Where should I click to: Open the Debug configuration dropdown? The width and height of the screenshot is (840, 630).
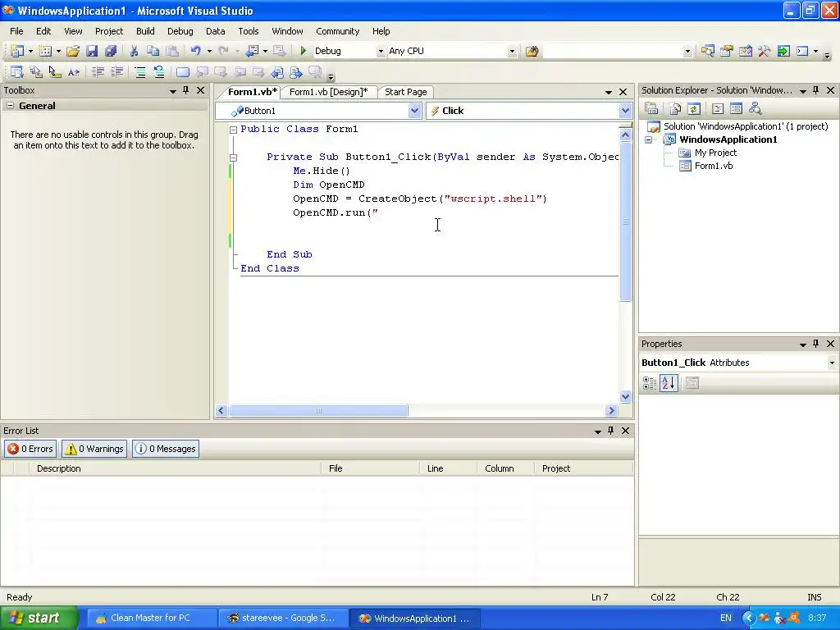point(381,52)
